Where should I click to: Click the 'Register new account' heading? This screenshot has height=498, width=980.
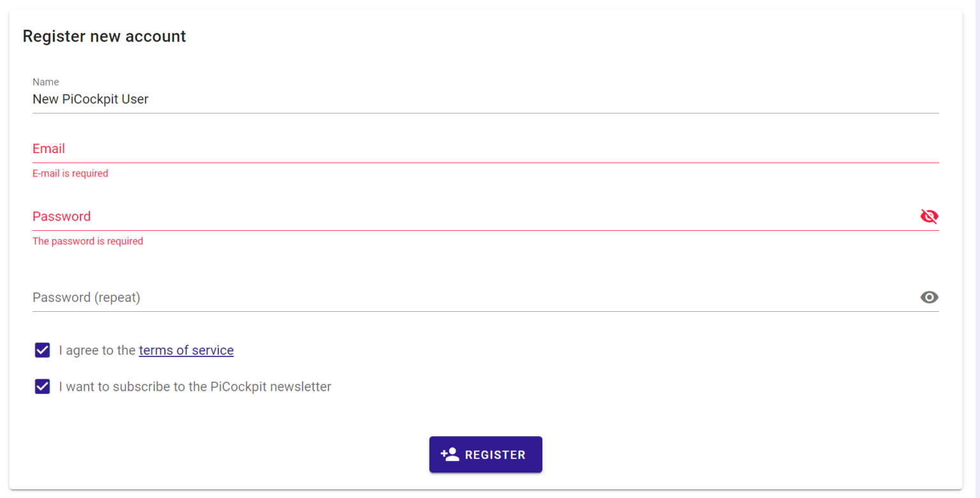tap(104, 36)
